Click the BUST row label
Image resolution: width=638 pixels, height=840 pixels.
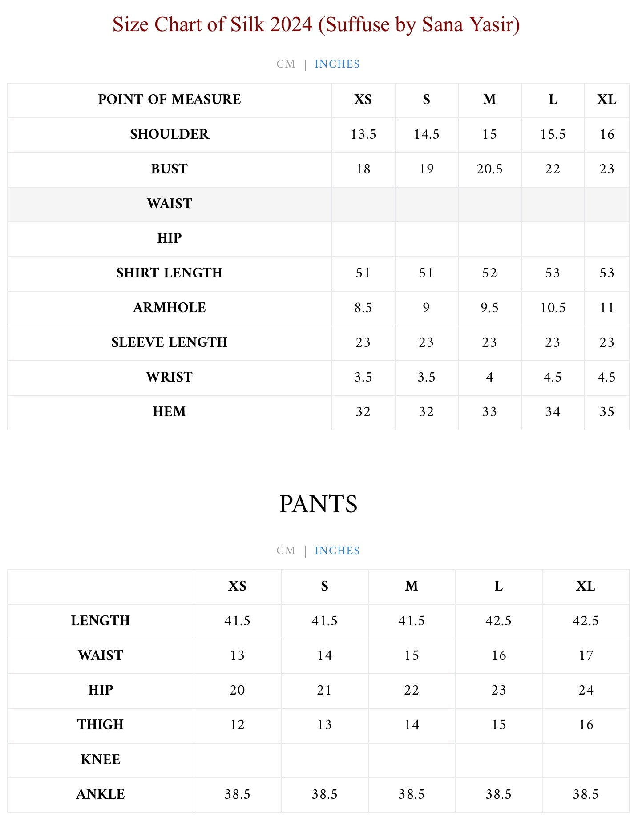[x=170, y=169]
